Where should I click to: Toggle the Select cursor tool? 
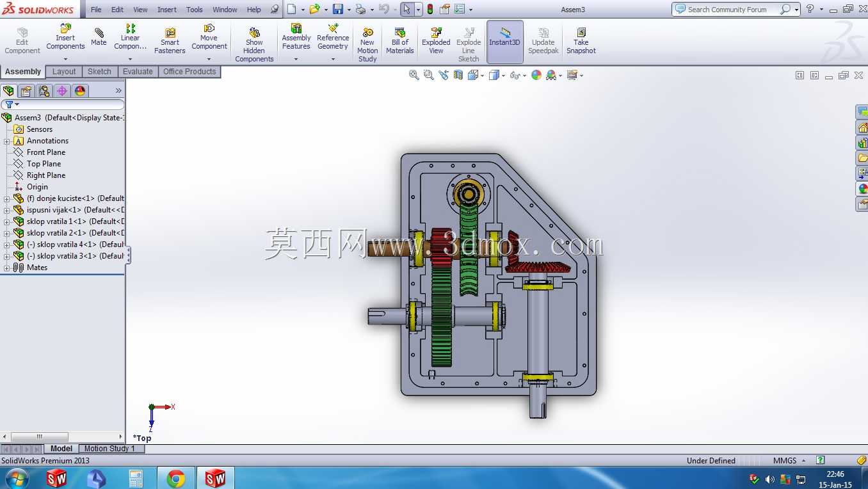point(407,10)
